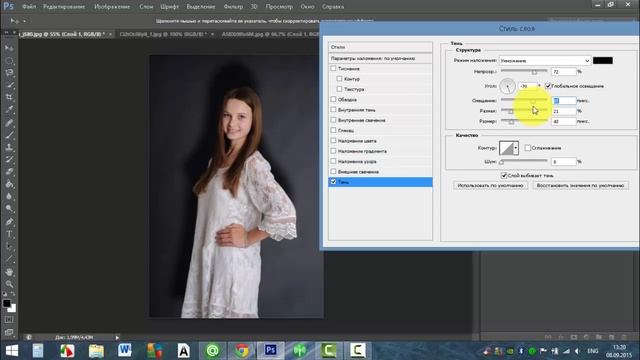Select the Pen tool
The height and width of the screenshot is (360, 640).
tap(9, 222)
